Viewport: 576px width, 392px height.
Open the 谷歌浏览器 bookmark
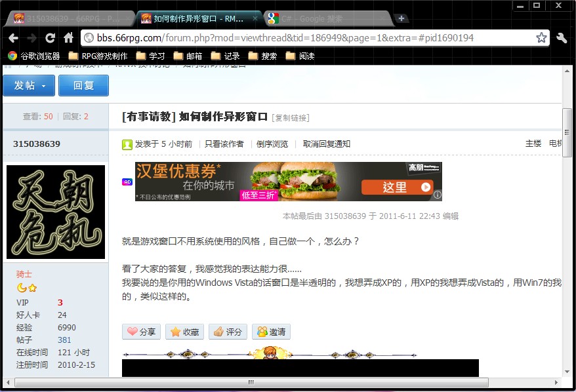click(x=34, y=56)
